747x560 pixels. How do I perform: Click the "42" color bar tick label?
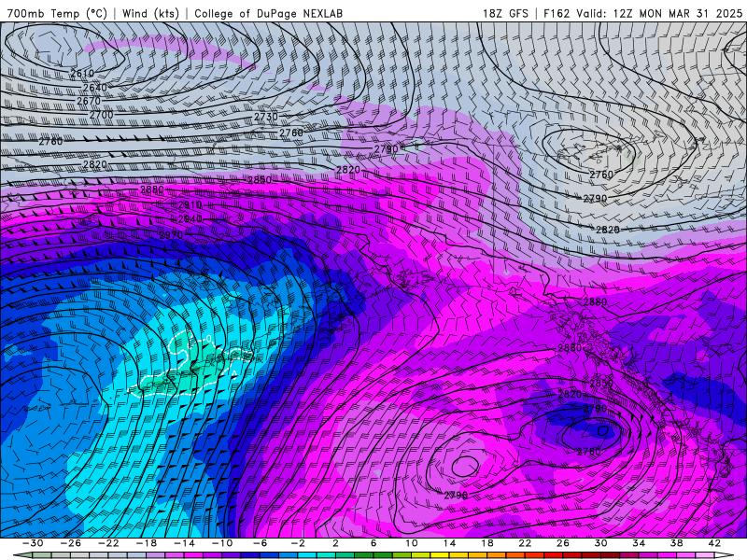(714, 543)
